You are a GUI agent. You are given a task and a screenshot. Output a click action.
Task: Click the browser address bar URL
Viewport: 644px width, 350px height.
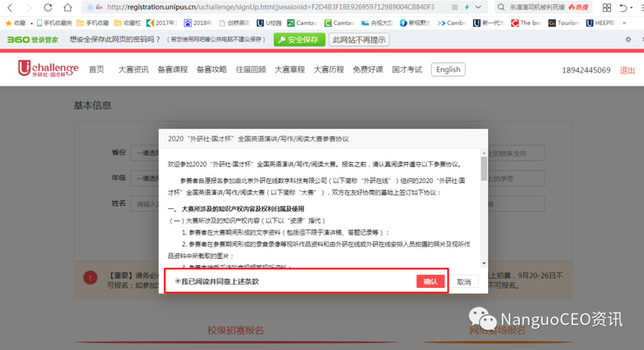pyautogui.click(x=270, y=7)
